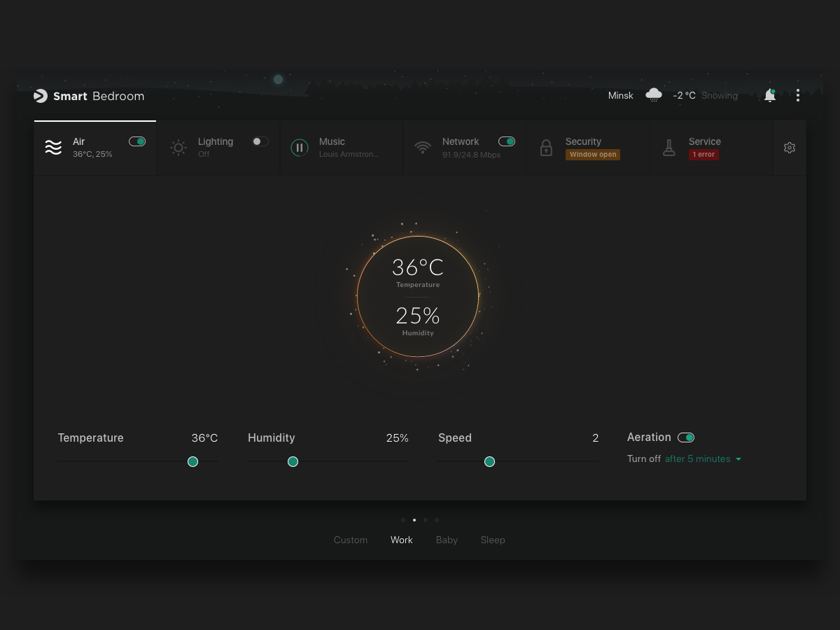Open the Network tab

465,148
